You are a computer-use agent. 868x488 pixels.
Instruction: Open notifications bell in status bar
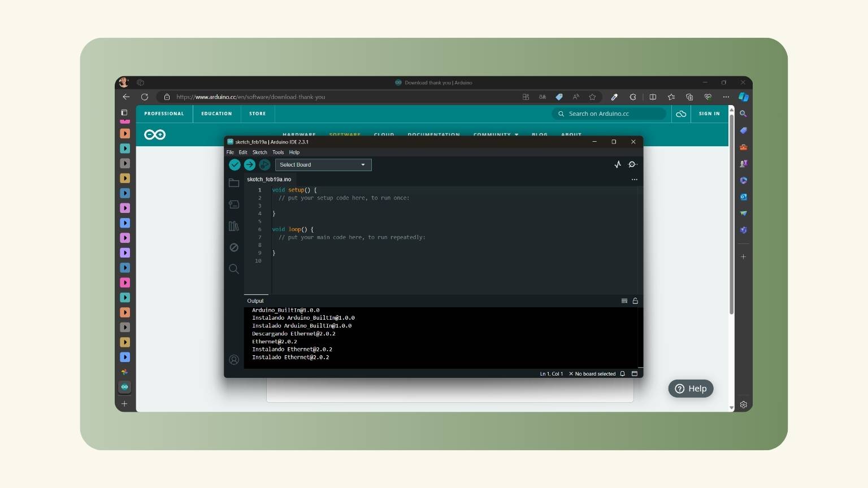pos(623,374)
